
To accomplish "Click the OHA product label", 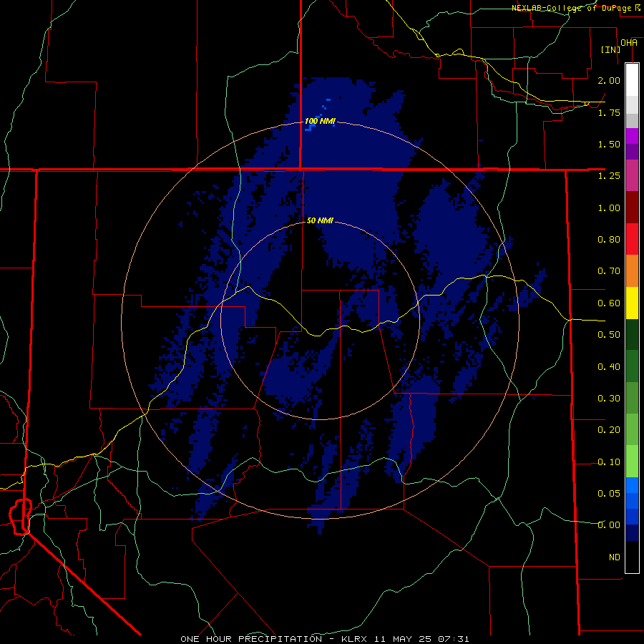I will (x=629, y=43).
